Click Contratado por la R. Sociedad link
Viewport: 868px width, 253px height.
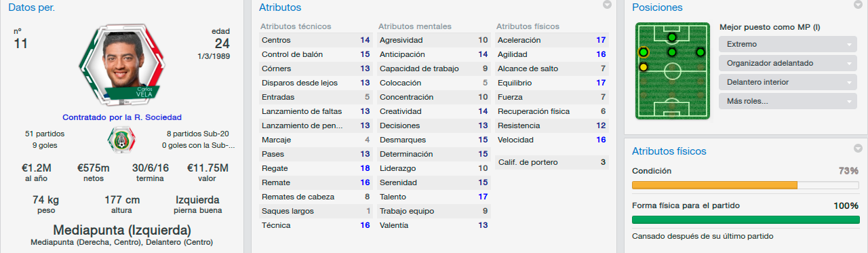click(x=122, y=117)
